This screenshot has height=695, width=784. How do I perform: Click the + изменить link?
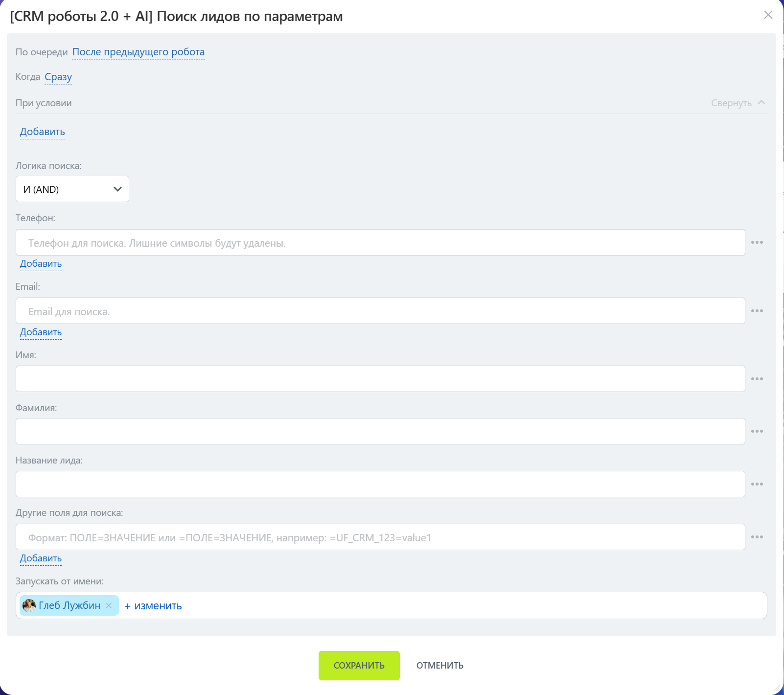point(153,606)
